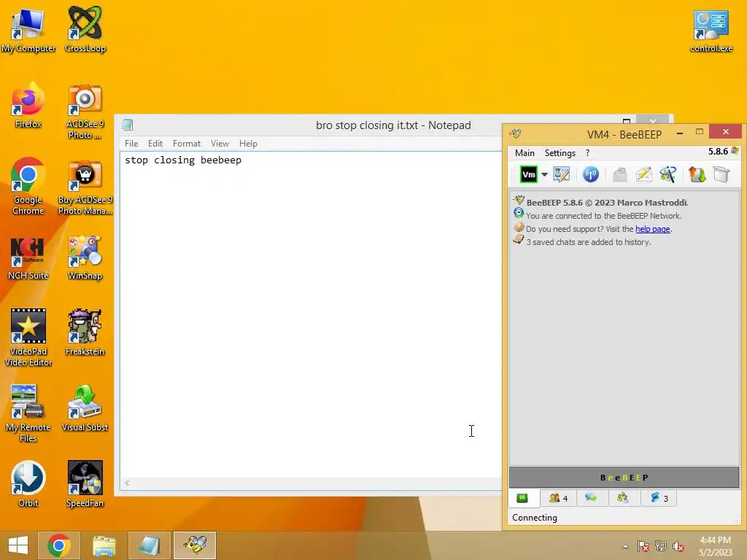The image size is (747, 560).
Task: Switch to the users tab showing 4
Action: point(558,498)
